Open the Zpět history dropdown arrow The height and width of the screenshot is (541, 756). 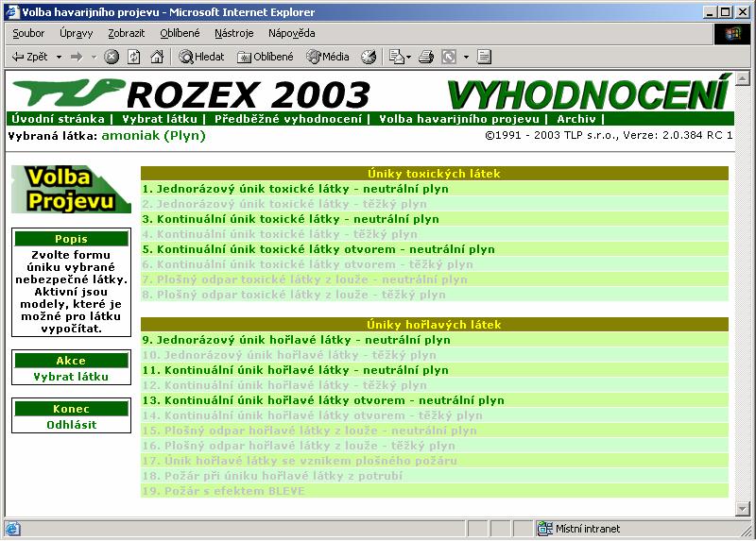pos(59,57)
